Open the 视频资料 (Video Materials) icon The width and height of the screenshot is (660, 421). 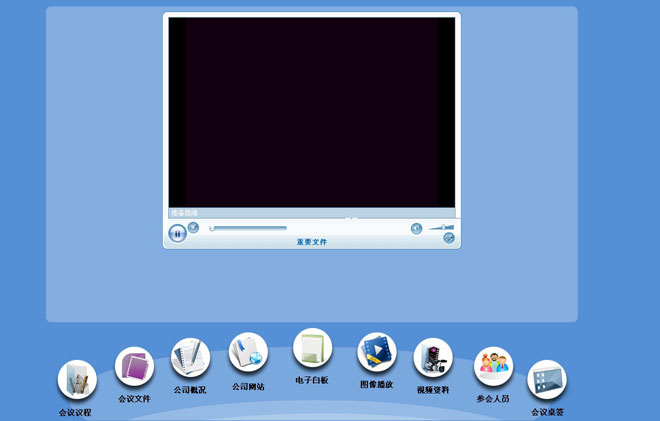[433, 358]
